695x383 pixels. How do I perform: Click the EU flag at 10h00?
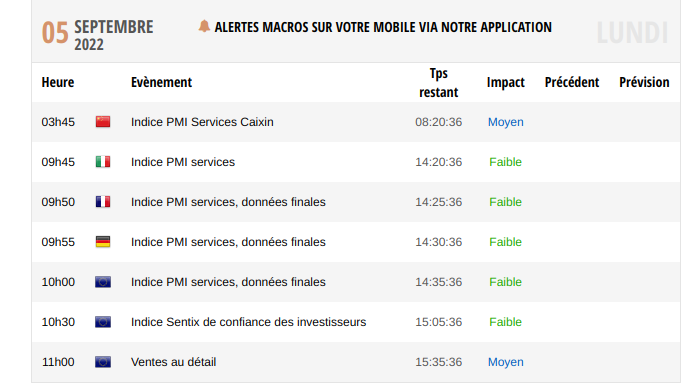[x=103, y=282]
